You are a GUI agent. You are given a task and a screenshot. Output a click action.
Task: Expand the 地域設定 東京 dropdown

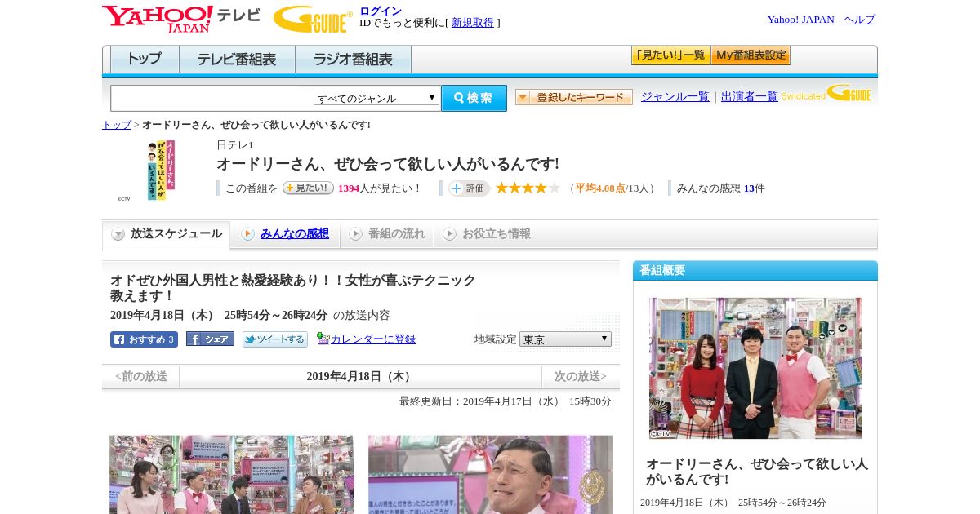(565, 339)
